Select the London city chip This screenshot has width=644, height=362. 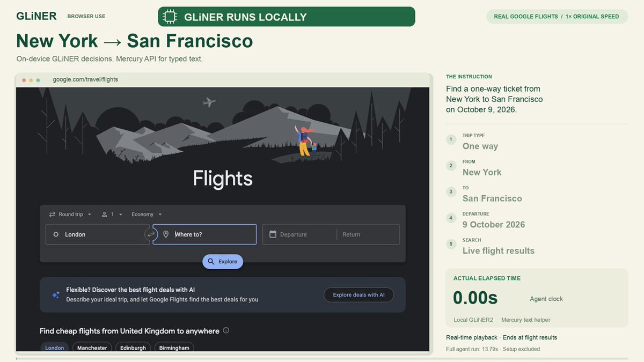[x=55, y=348]
